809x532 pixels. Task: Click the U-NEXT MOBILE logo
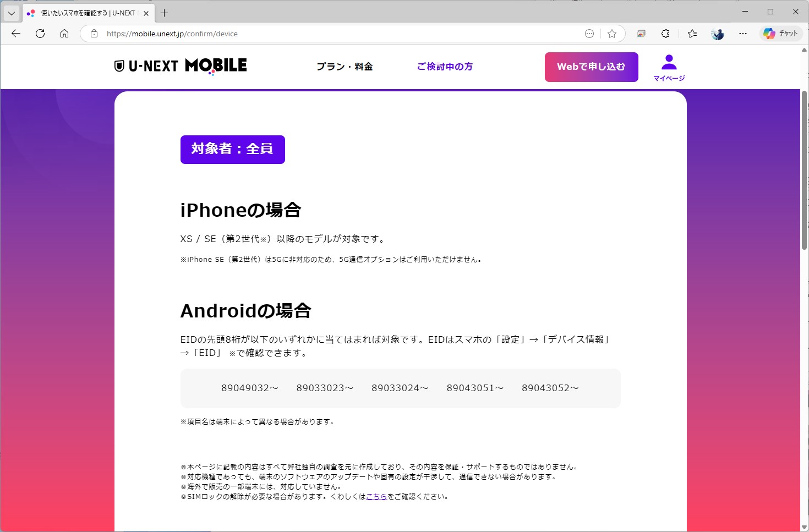click(x=181, y=66)
